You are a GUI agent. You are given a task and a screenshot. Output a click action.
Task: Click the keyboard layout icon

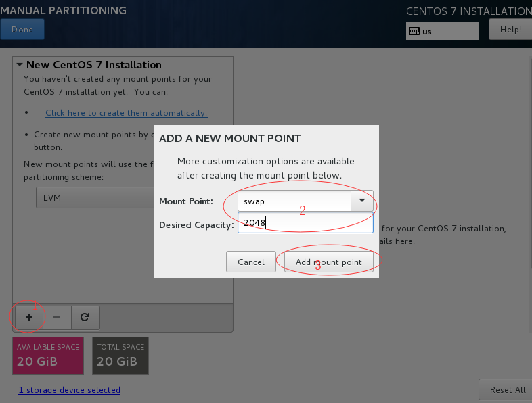(414, 32)
